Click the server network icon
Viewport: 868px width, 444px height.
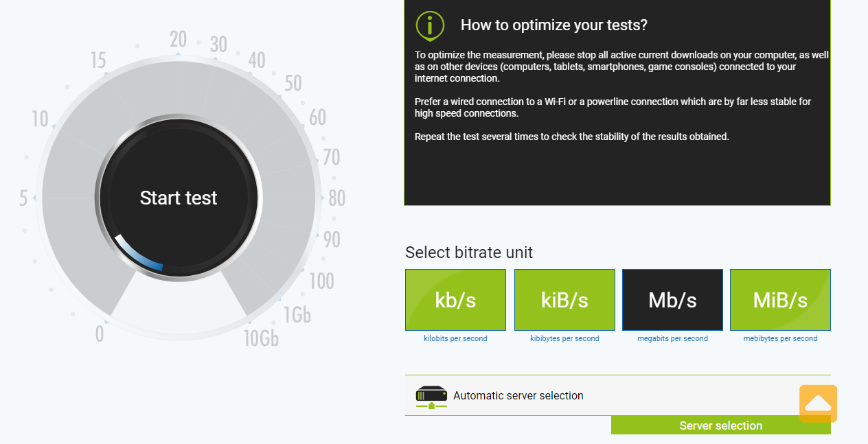coord(431,397)
